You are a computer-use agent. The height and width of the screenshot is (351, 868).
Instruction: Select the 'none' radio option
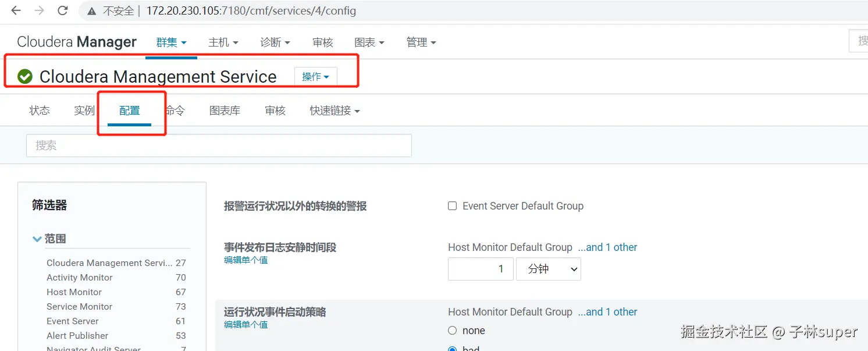pos(452,331)
